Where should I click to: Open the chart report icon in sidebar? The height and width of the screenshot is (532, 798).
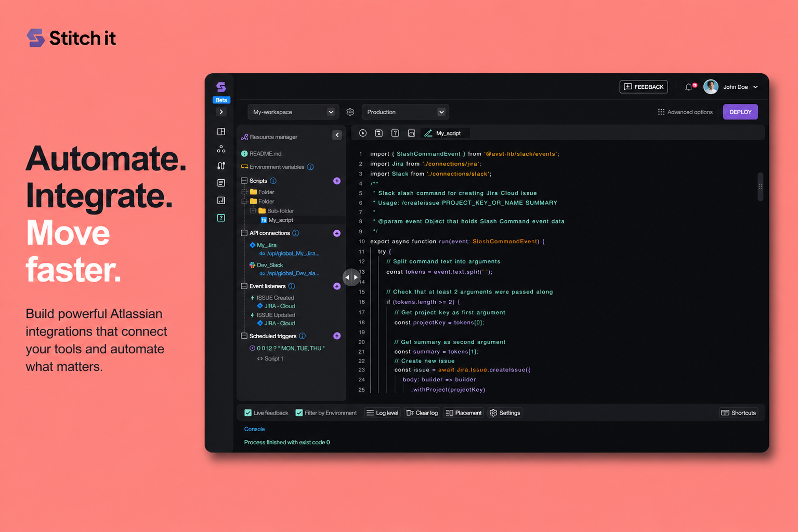coord(221,200)
